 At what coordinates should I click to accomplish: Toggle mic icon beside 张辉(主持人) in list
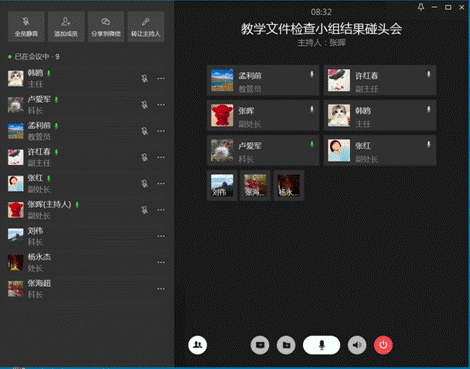144,210
